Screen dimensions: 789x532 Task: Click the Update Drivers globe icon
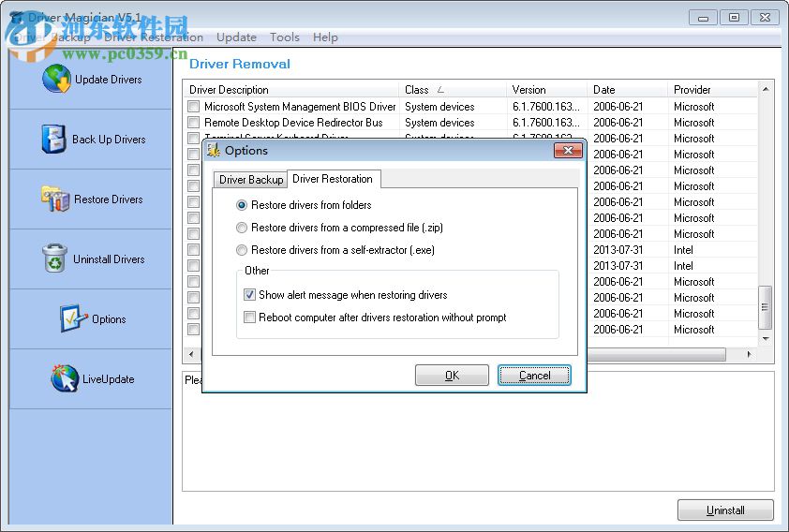coord(56,79)
